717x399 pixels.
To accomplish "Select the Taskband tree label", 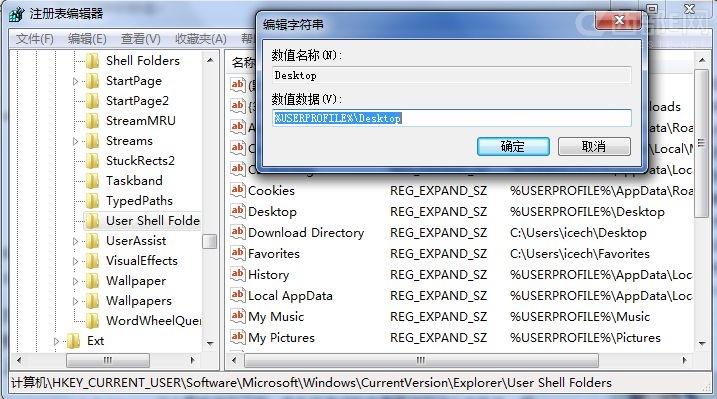I will tap(134, 181).
